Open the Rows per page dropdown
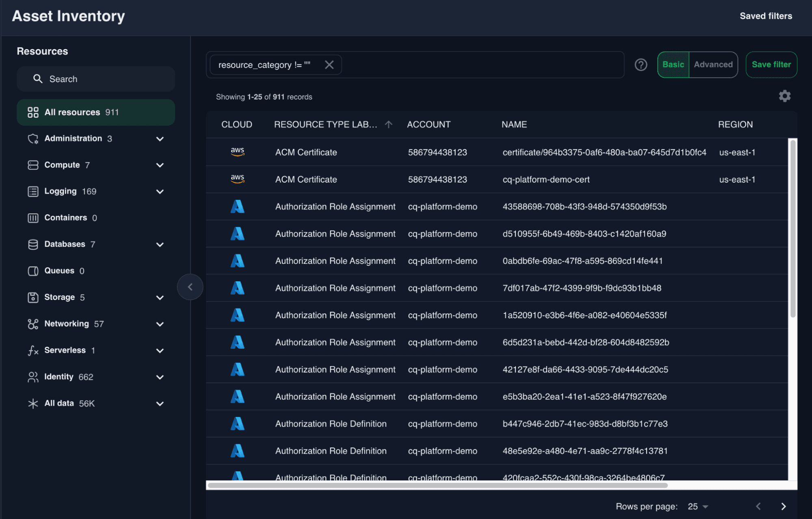Image resolution: width=812 pixels, height=519 pixels. [697, 506]
